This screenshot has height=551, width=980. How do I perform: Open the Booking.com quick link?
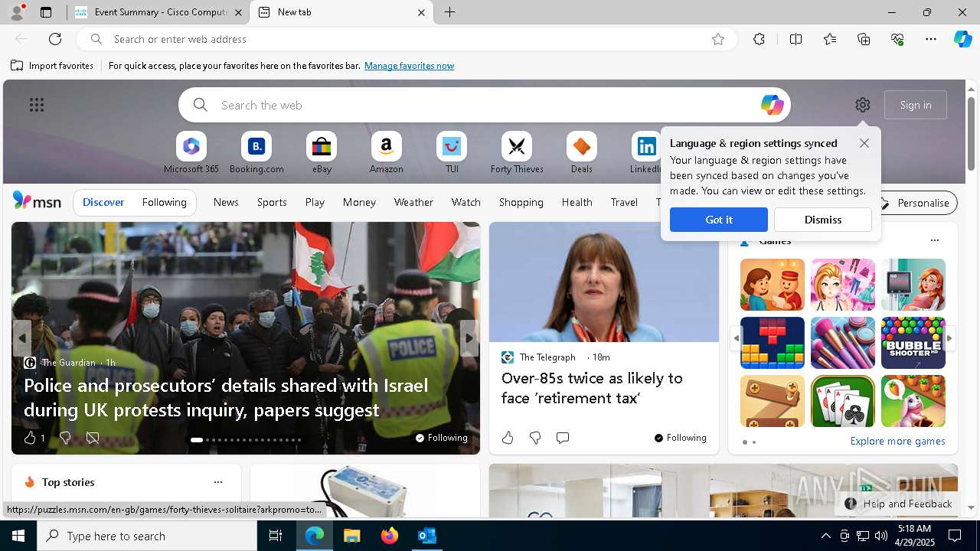(256, 153)
